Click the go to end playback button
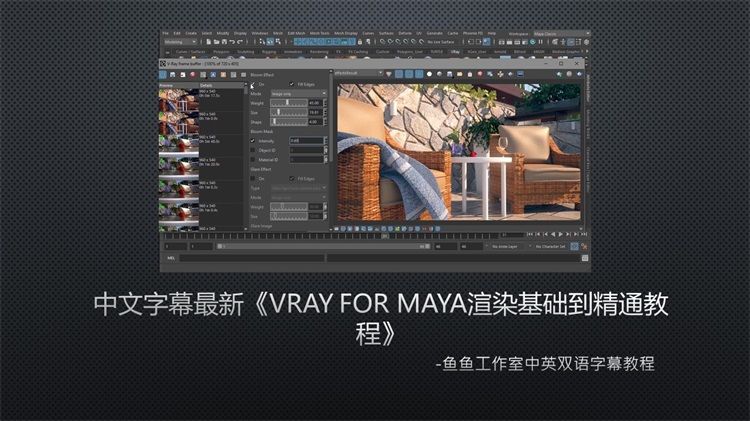The width and height of the screenshot is (750, 421). pos(584,234)
